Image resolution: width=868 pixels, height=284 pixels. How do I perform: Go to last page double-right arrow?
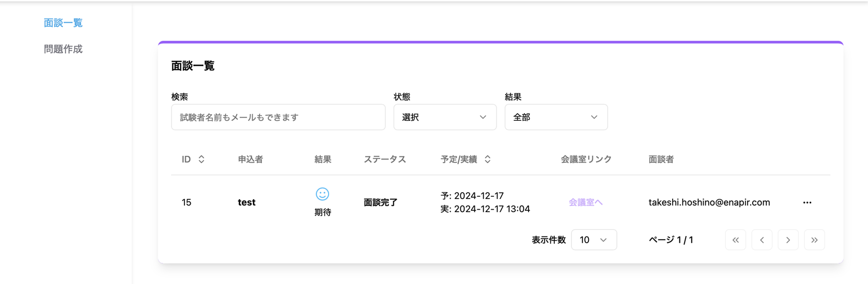pyautogui.click(x=814, y=240)
